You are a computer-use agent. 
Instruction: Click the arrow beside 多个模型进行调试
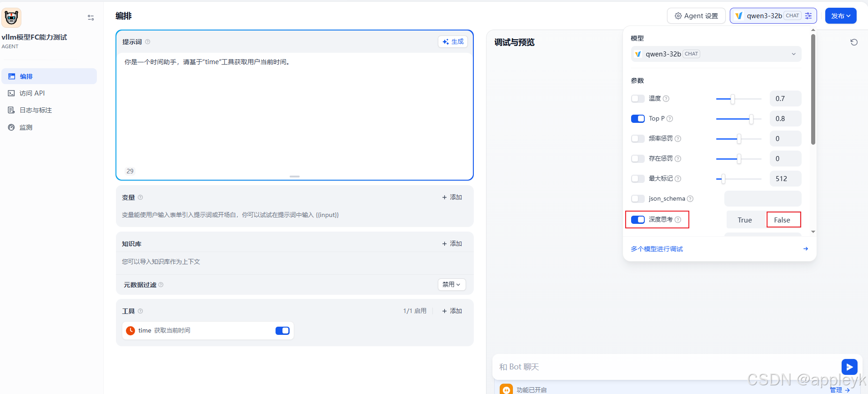(805, 249)
